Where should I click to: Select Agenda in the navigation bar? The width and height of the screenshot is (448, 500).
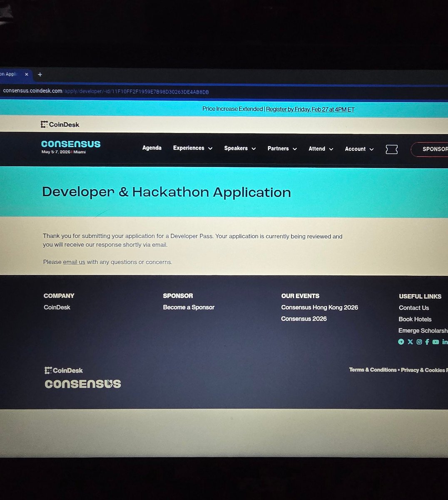152,148
